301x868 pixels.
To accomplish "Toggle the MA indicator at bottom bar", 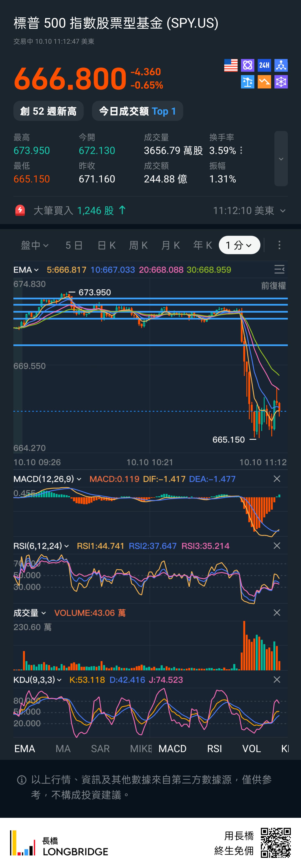I will [x=63, y=749].
